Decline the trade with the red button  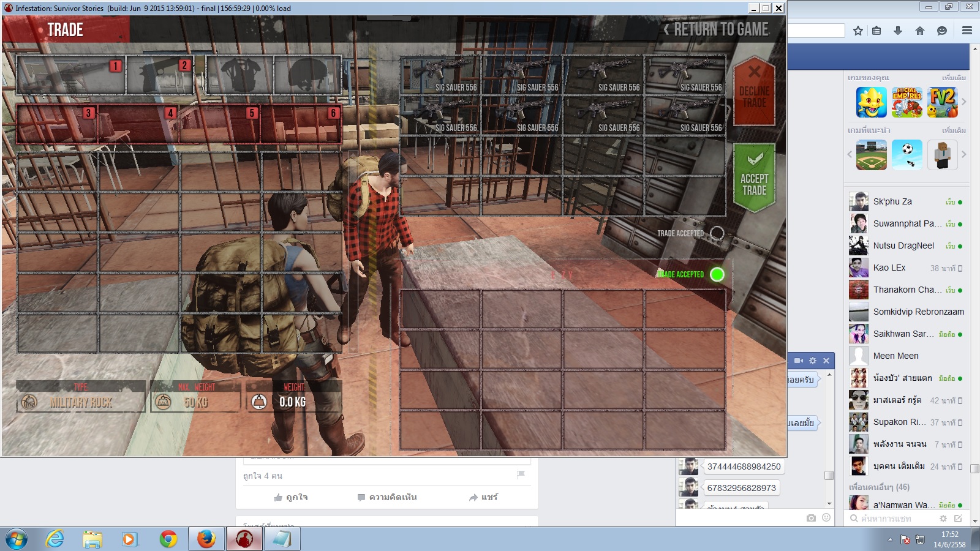click(x=754, y=91)
